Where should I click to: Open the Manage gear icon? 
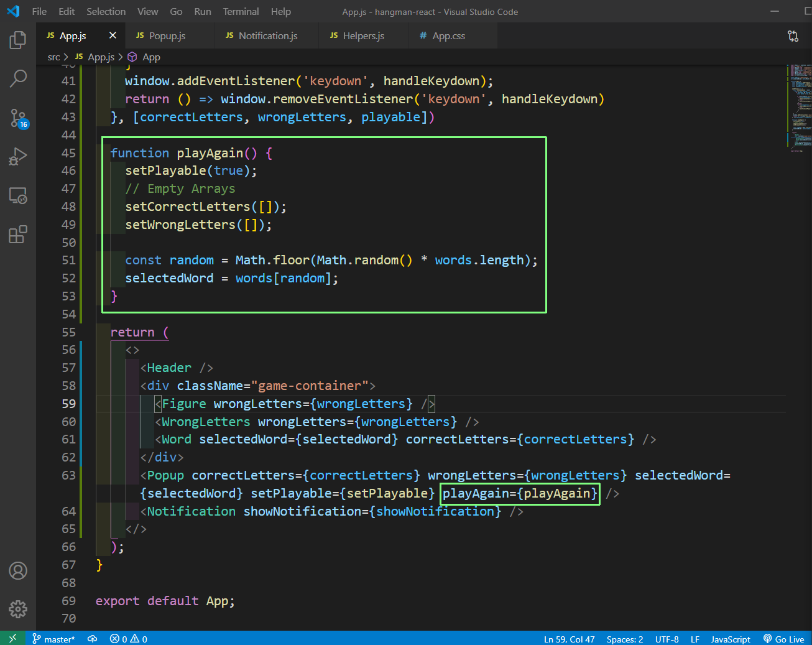pyautogui.click(x=18, y=609)
